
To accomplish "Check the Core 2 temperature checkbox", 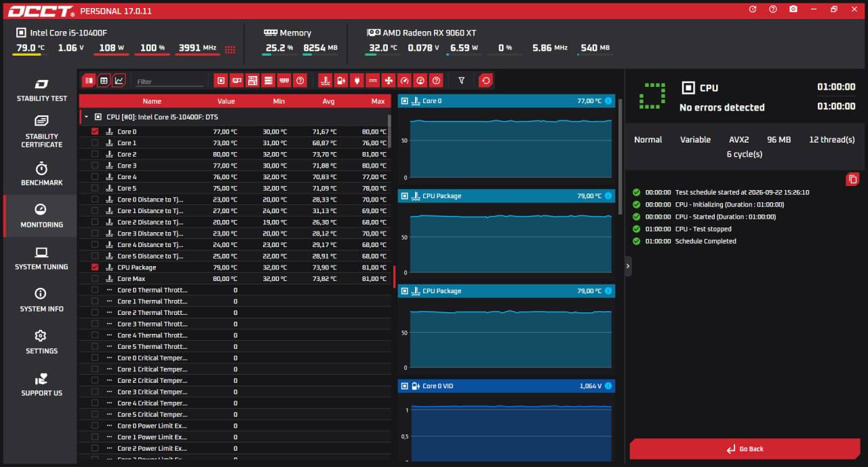I will [x=95, y=154].
